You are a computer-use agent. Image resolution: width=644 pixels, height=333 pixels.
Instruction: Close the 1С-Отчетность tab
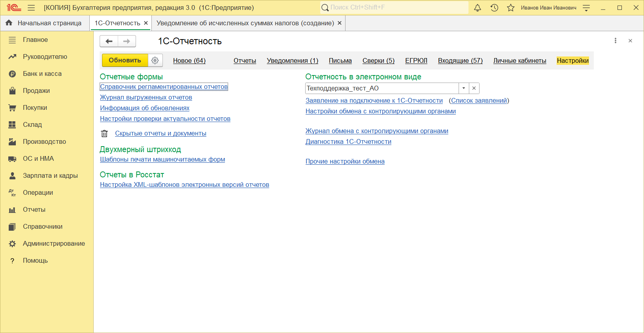[146, 23]
